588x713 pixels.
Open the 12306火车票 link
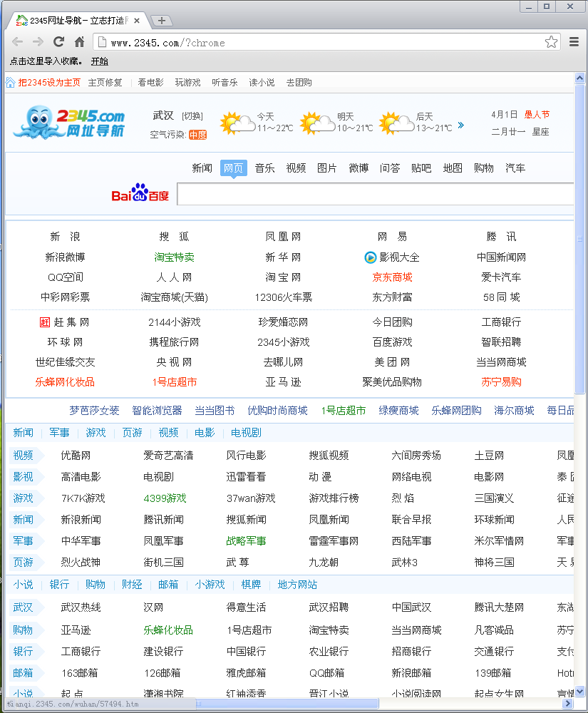coord(283,297)
